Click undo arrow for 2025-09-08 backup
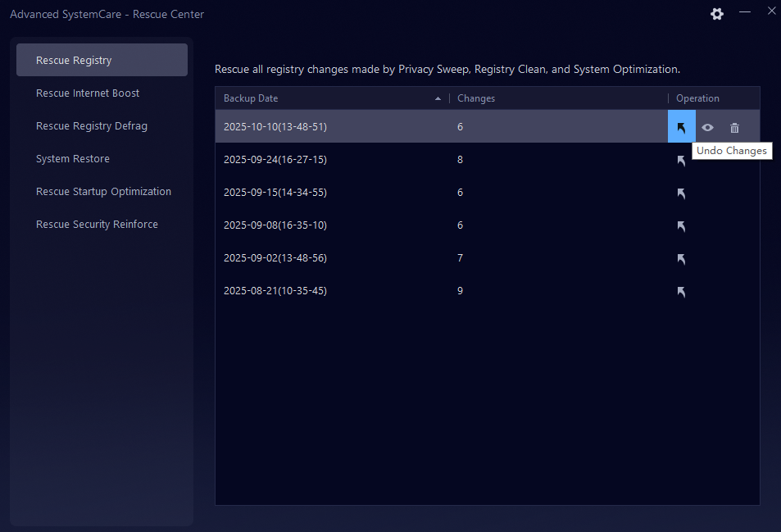The height and width of the screenshot is (532, 781). point(681,226)
